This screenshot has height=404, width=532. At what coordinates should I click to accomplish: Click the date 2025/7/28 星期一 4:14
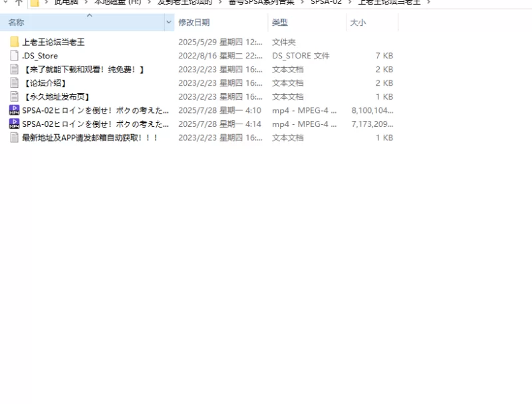pyautogui.click(x=220, y=124)
